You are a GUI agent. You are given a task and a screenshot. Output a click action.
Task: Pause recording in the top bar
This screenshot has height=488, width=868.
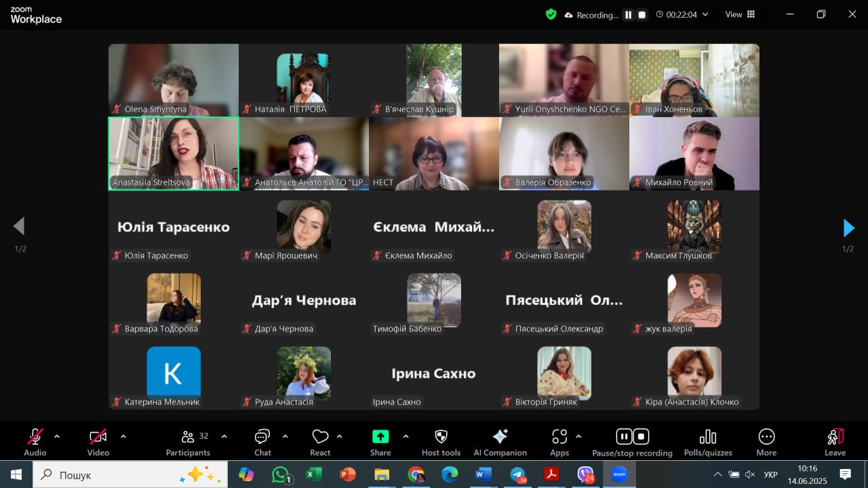pyautogui.click(x=629, y=15)
